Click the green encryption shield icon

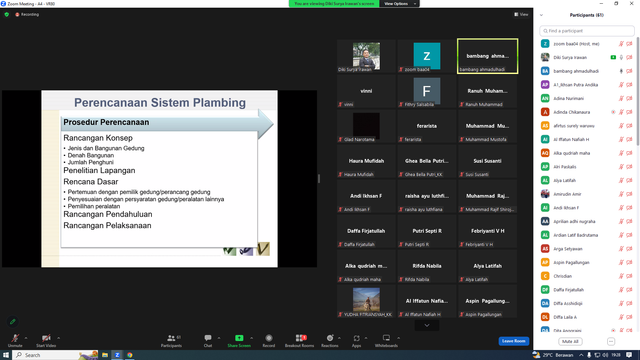(7, 14)
